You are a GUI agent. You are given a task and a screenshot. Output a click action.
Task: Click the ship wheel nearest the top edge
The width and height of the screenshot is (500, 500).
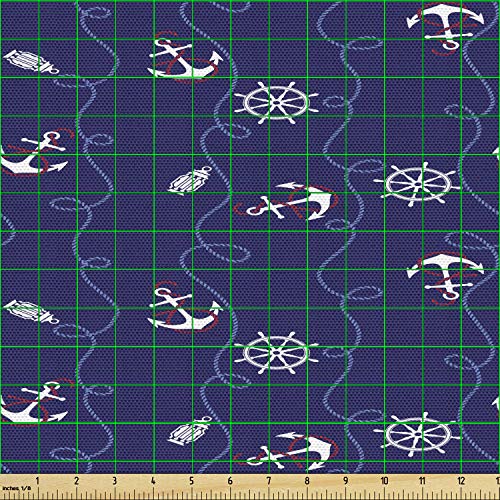pyautogui.click(x=276, y=103)
